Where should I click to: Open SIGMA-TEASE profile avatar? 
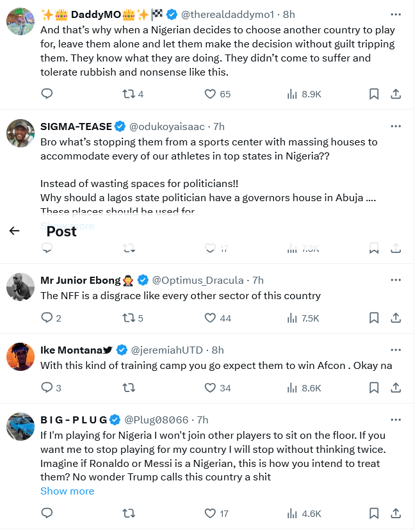coord(20,133)
